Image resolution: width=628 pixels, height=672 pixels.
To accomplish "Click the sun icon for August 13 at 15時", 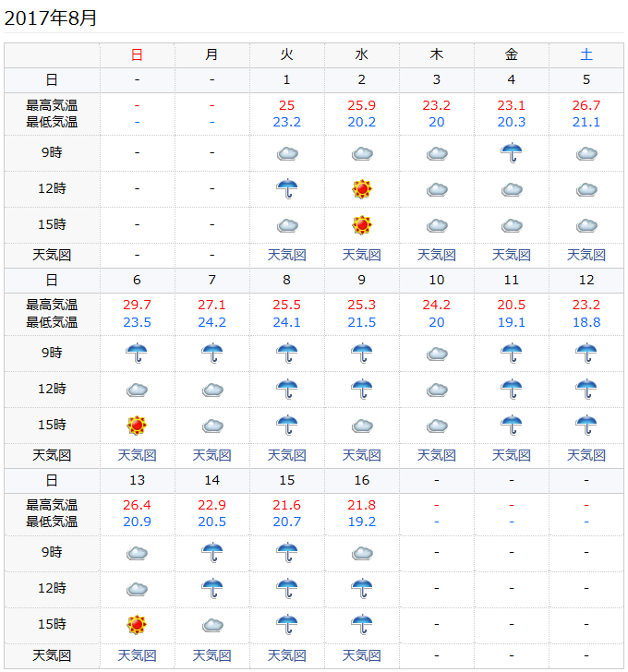I will pos(137,624).
